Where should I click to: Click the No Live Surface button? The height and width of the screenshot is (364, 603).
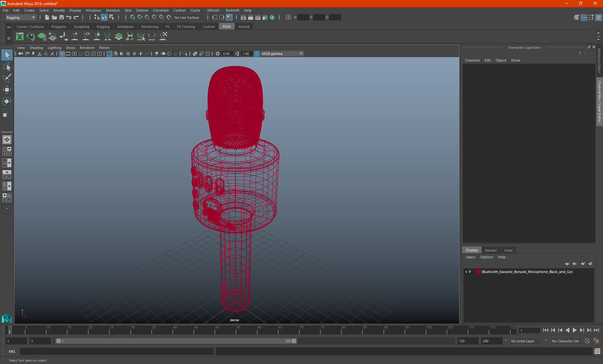pyautogui.click(x=187, y=18)
